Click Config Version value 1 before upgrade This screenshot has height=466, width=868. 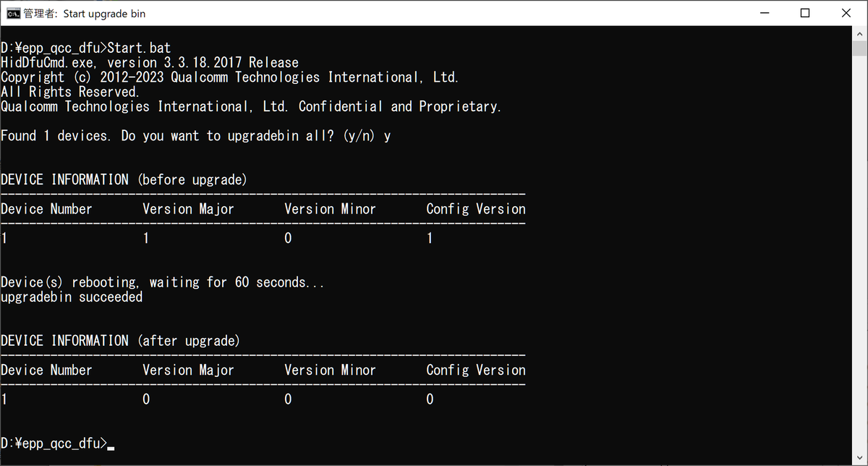click(430, 238)
